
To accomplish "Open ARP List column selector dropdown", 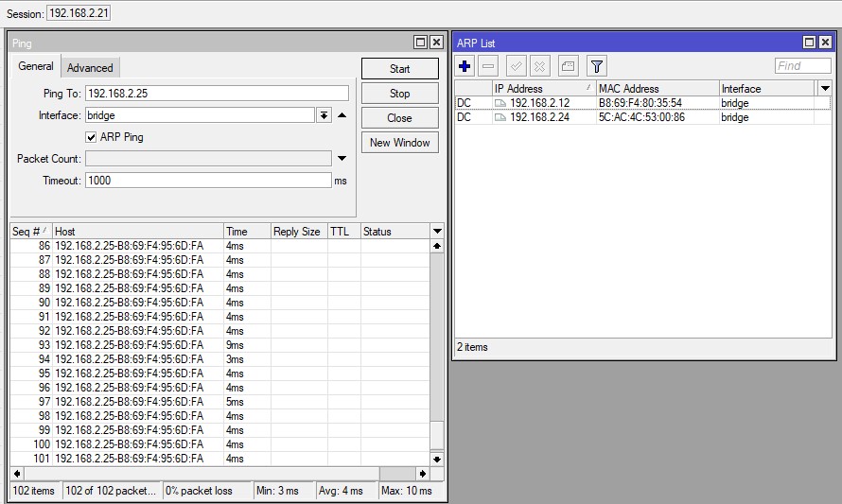I will coord(825,88).
